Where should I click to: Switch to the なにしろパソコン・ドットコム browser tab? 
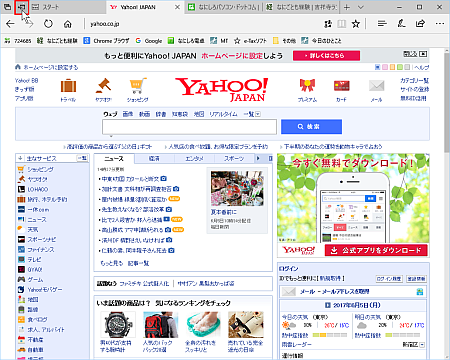(x=224, y=7)
